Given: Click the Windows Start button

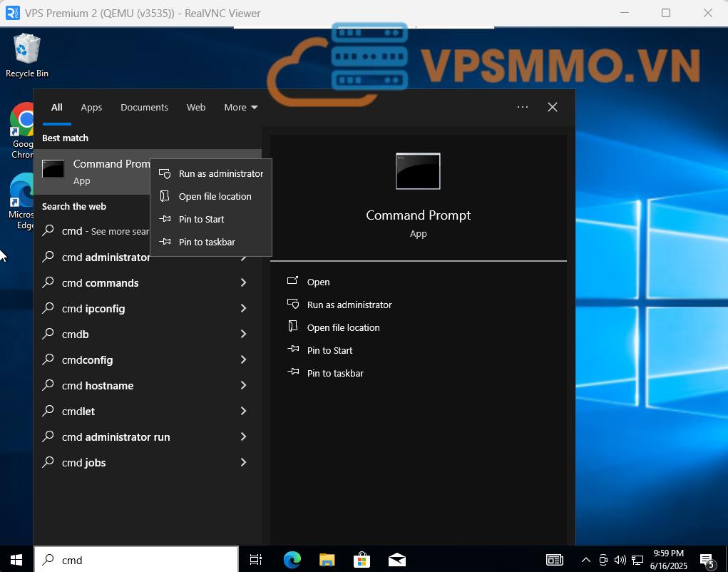Looking at the screenshot, I should tap(16, 560).
